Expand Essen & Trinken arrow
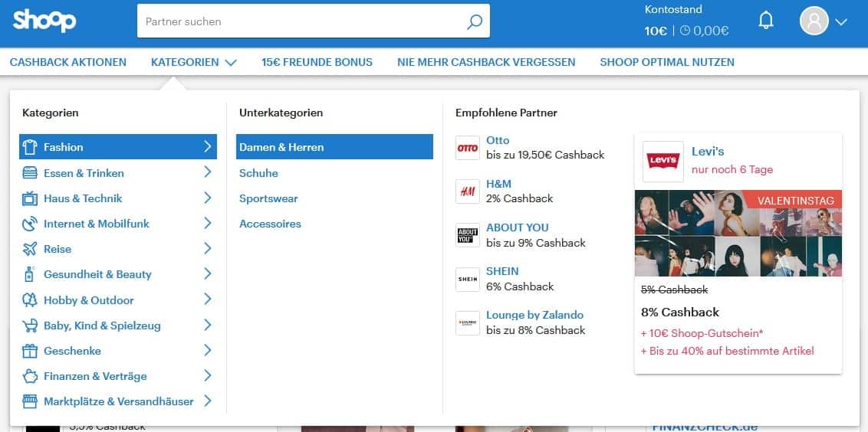Image resolution: width=868 pixels, height=432 pixels. [x=208, y=172]
